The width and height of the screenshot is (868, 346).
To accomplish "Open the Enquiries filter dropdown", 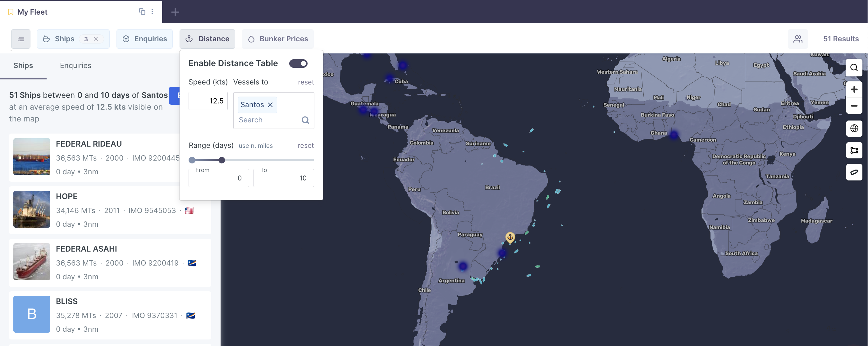I will [x=144, y=39].
